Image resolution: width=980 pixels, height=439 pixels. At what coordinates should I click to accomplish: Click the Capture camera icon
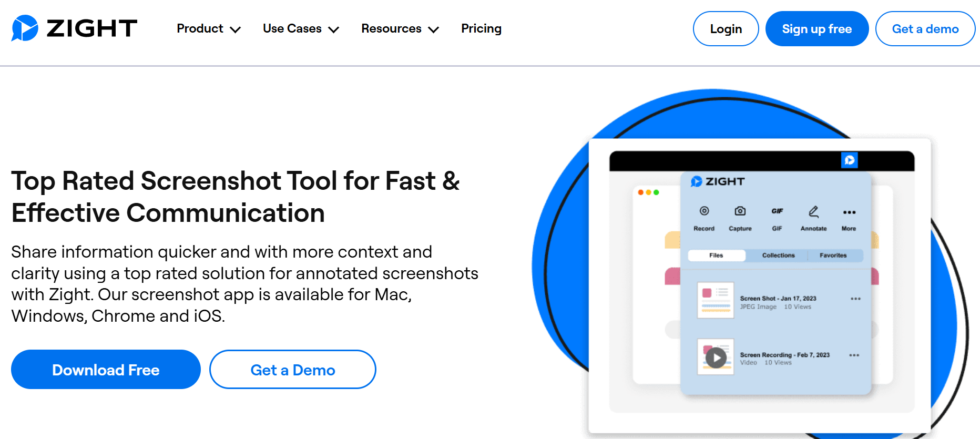(x=740, y=211)
